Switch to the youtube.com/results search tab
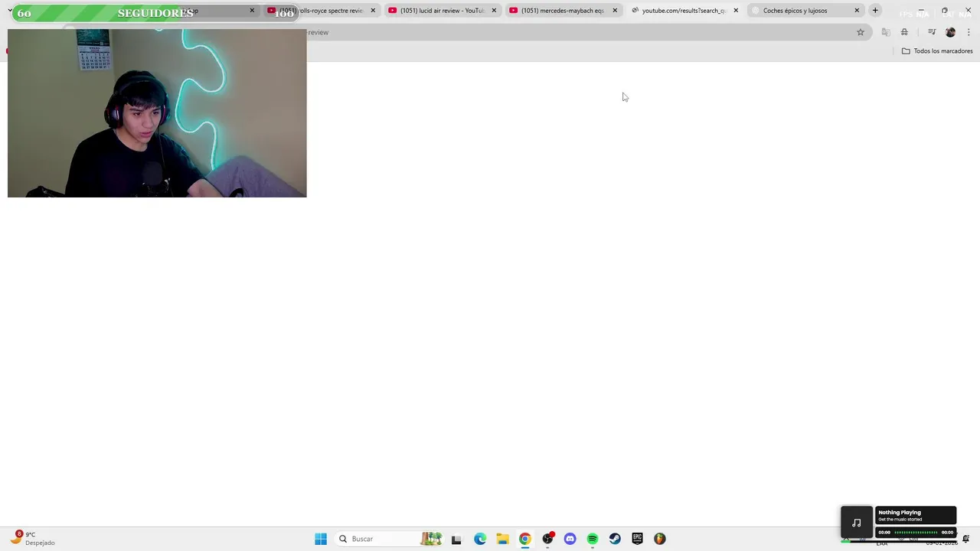The height and width of the screenshot is (551, 980). point(684,11)
